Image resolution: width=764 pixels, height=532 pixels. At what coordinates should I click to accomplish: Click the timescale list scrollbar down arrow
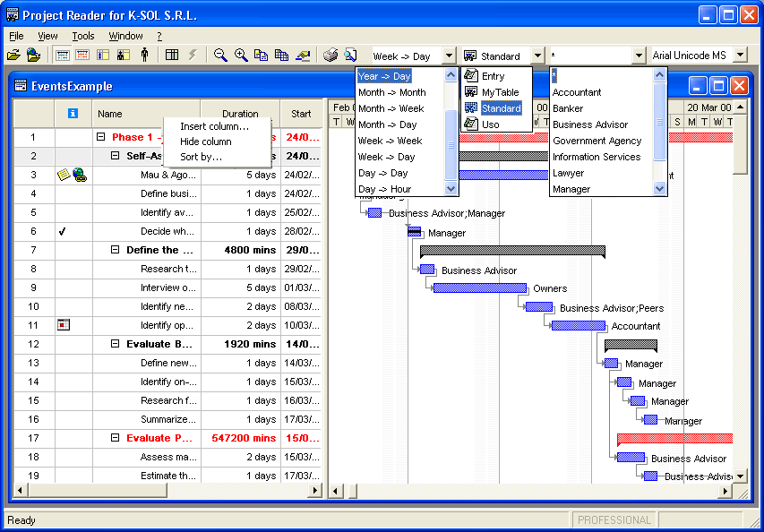point(451,189)
